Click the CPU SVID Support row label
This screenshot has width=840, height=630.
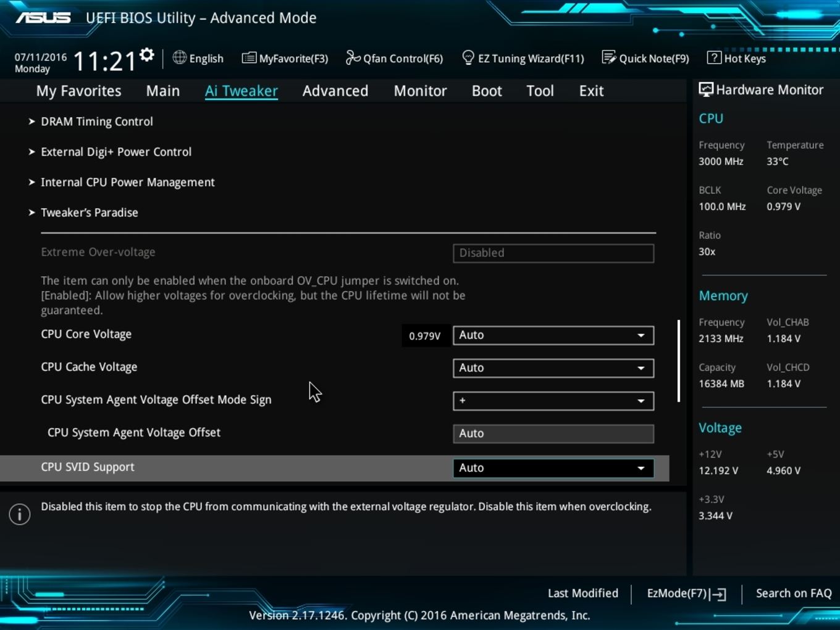(x=88, y=467)
